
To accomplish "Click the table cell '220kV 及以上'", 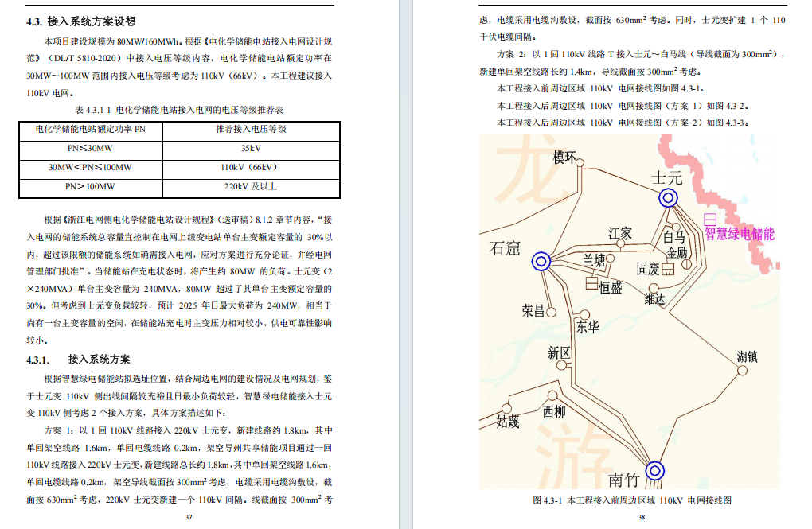I will (x=251, y=186).
